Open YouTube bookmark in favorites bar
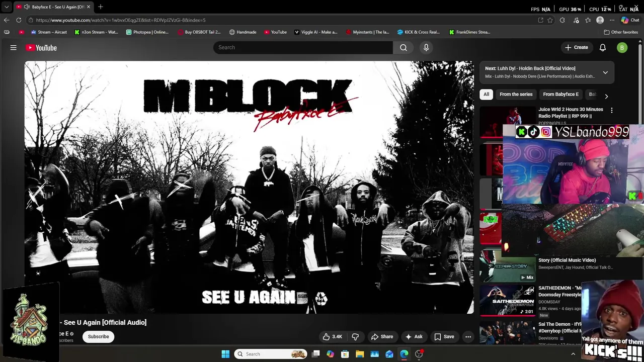Image resolution: width=644 pixels, height=362 pixels. click(x=275, y=32)
